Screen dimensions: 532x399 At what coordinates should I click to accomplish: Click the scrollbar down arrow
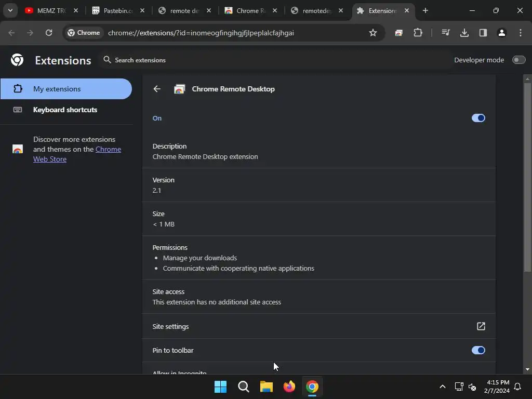pos(527,369)
